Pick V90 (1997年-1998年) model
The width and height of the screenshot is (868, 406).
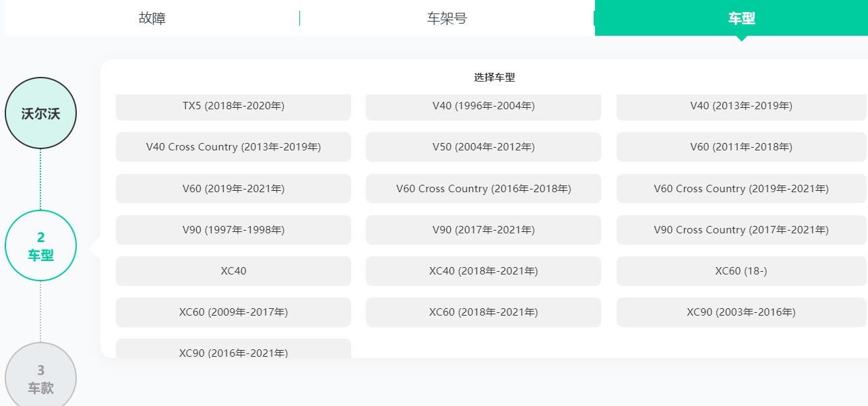tap(233, 229)
